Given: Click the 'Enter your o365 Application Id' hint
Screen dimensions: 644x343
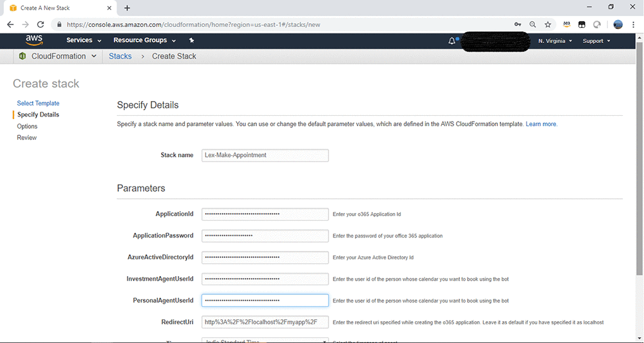Looking at the screenshot, I should coord(367,214).
